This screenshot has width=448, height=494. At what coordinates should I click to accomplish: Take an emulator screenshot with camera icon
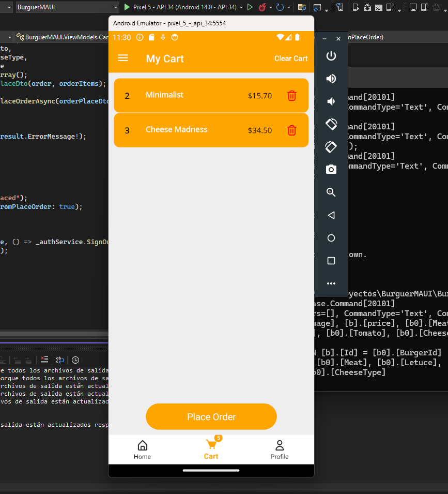[x=331, y=170]
